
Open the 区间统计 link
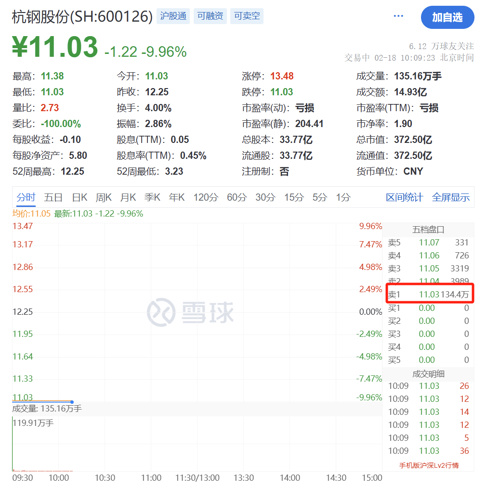click(x=404, y=197)
